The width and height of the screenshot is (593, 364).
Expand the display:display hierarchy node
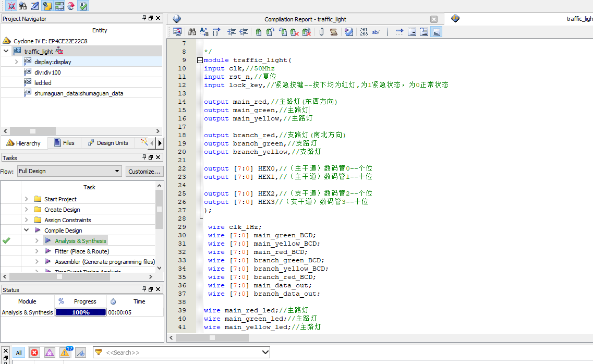click(x=16, y=62)
